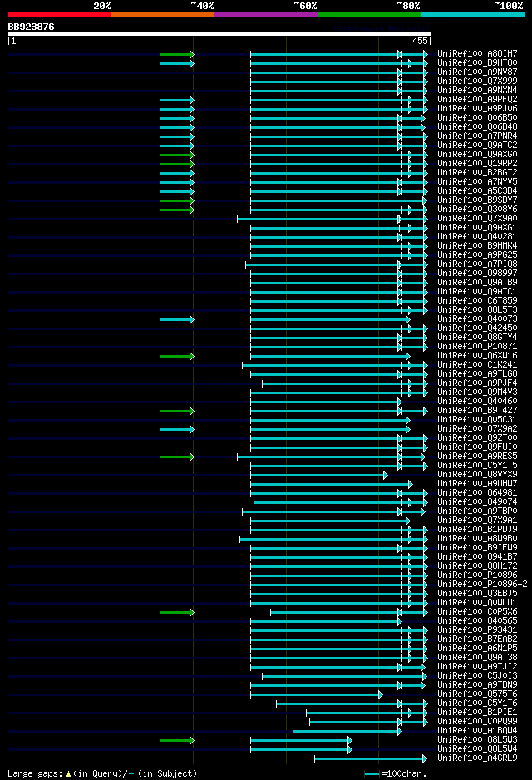The height and width of the screenshot is (780, 532).
Task: Select the UniRef100_Q40565 label
Action: tap(477, 621)
